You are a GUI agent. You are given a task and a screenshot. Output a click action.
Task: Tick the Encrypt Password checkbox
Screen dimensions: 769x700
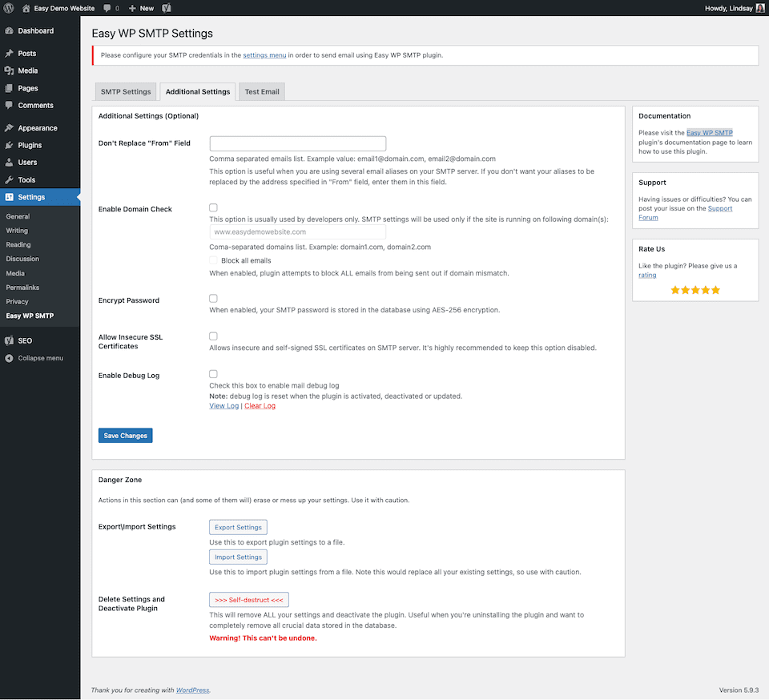(214, 299)
